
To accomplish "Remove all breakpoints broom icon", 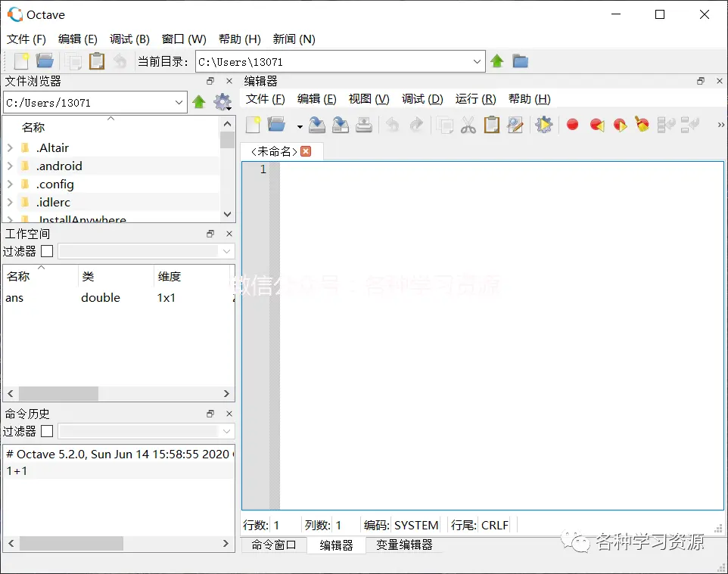I will pyautogui.click(x=642, y=124).
